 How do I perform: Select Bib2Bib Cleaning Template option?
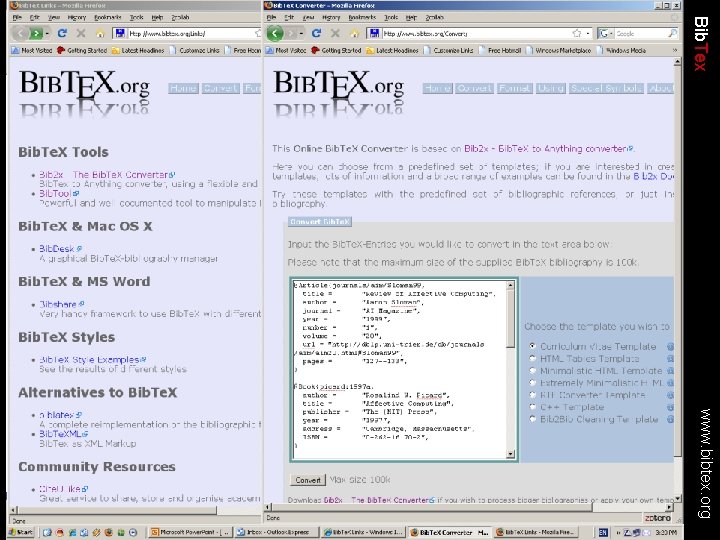coord(532,419)
